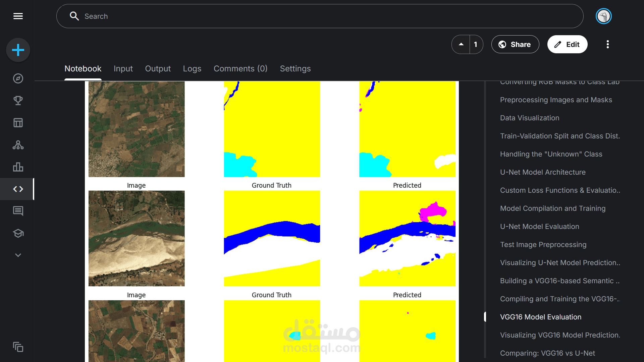This screenshot has width=644, height=362.
Task: Jump to Comparing: VGG16 vs U-Net
Action: pos(547,353)
